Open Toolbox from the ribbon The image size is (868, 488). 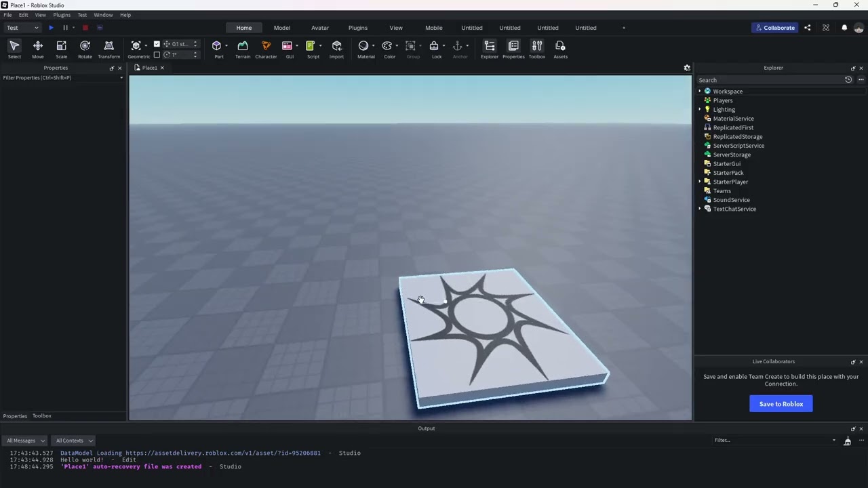click(x=537, y=49)
